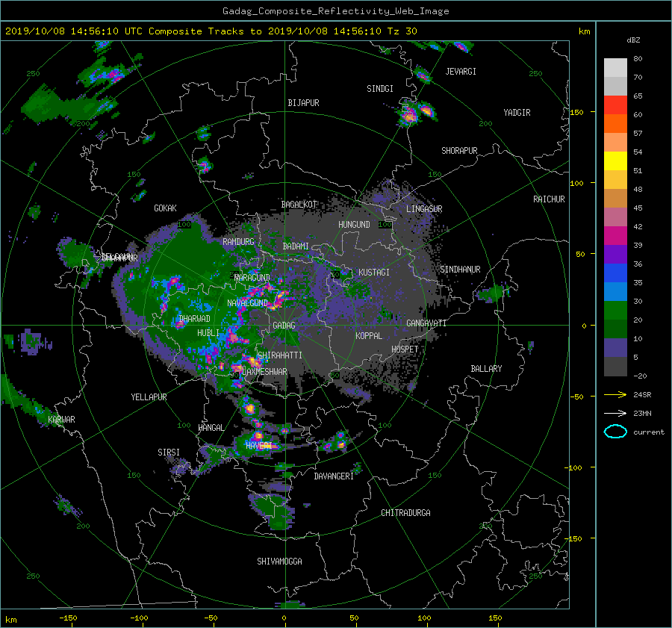Click the SIRSI city label
This screenshot has height=628, width=672.
coord(169,453)
